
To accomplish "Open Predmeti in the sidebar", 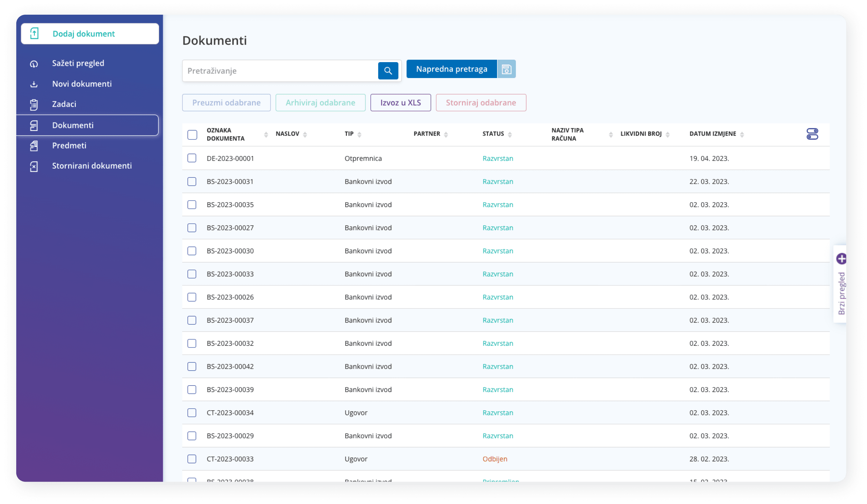I will [x=69, y=146].
